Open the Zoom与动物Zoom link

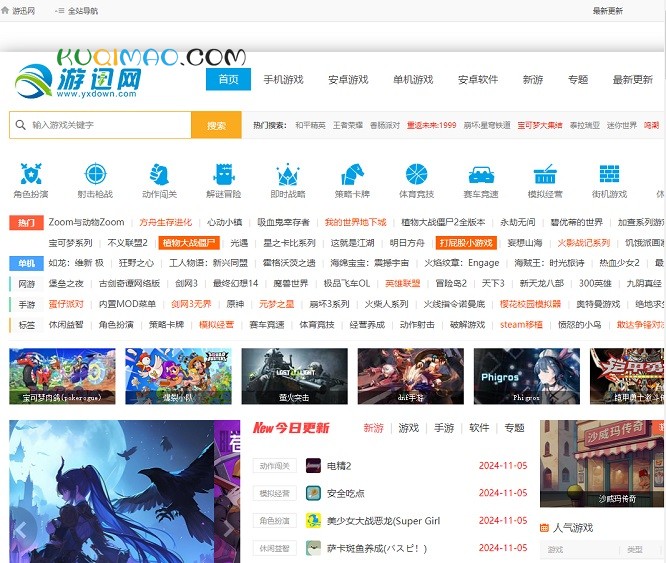(x=86, y=222)
